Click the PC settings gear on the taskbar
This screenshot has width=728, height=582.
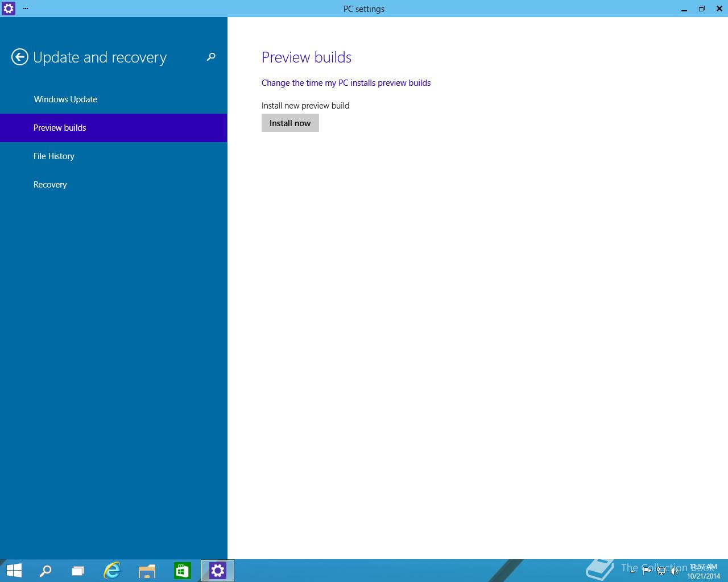218,571
